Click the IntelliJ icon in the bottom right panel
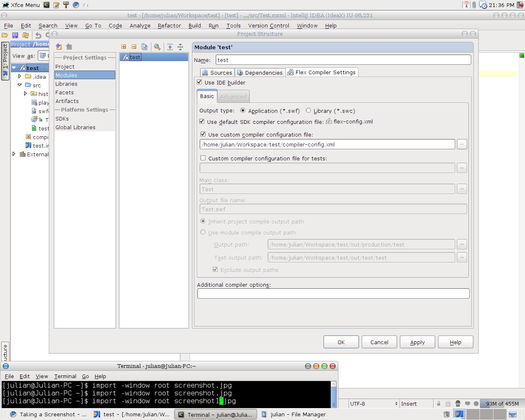The image size is (525, 420). tap(459, 414)
